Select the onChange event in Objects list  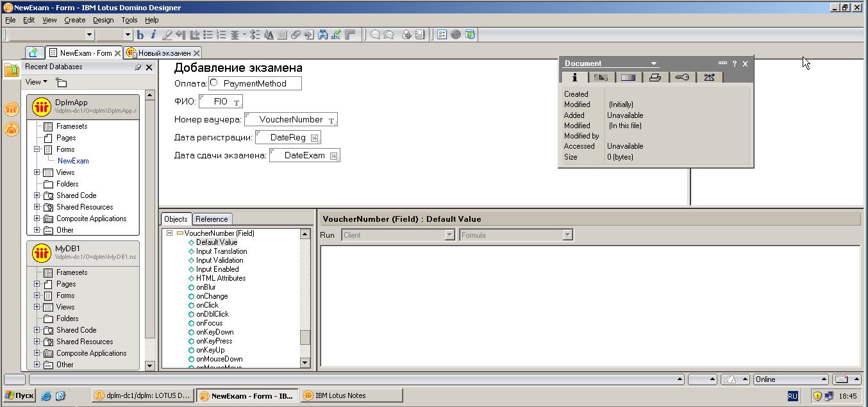[x=212, y=296]
